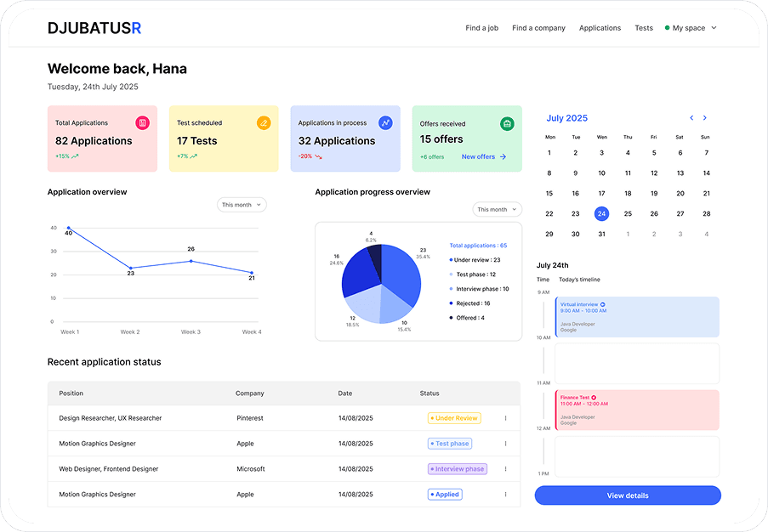Go to previous month in calendar
The image size is (768, 532).
[x=691, y=118]
